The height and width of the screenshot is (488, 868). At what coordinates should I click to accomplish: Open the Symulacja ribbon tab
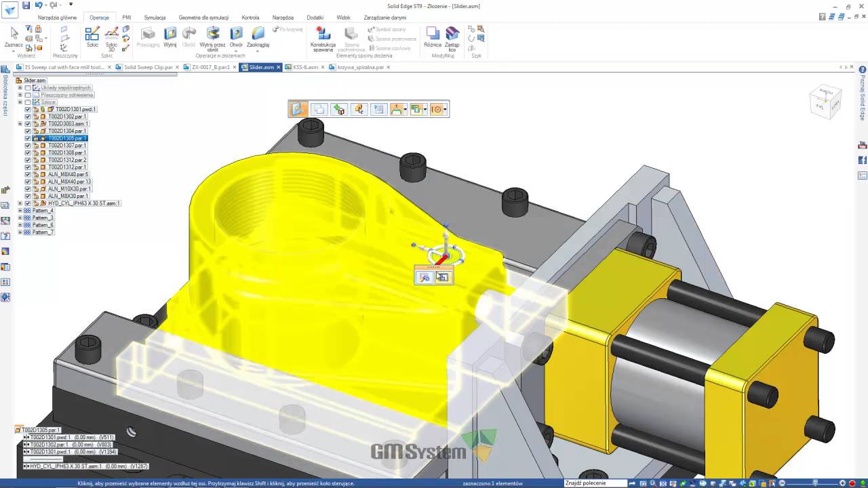point(155,18)
